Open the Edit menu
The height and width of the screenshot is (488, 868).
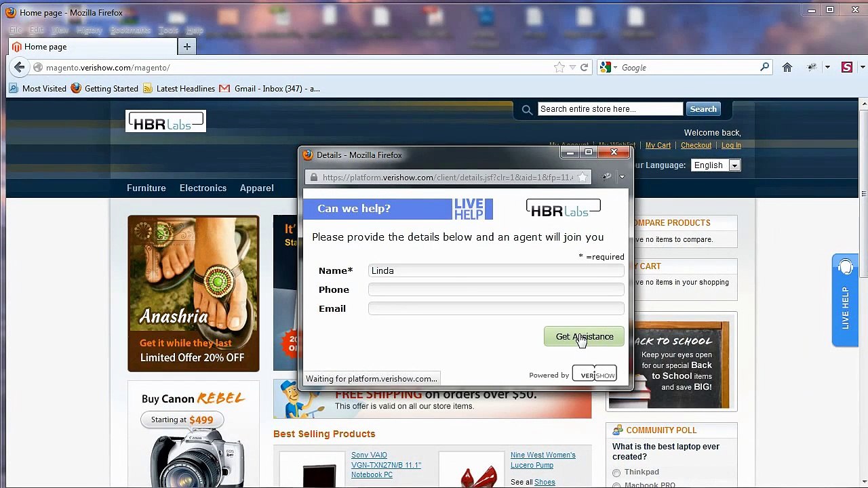pos(37,30)
